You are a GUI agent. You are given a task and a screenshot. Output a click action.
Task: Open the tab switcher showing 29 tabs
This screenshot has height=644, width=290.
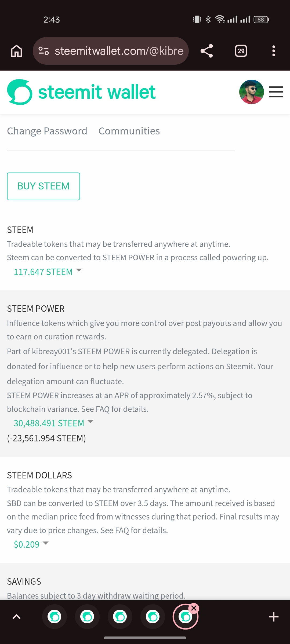(241, 51)
